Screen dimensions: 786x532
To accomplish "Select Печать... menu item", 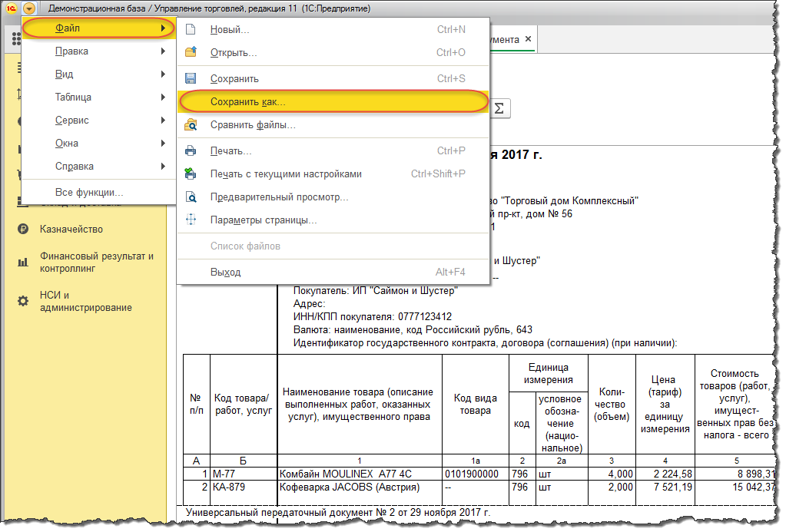I will point(333,150).
